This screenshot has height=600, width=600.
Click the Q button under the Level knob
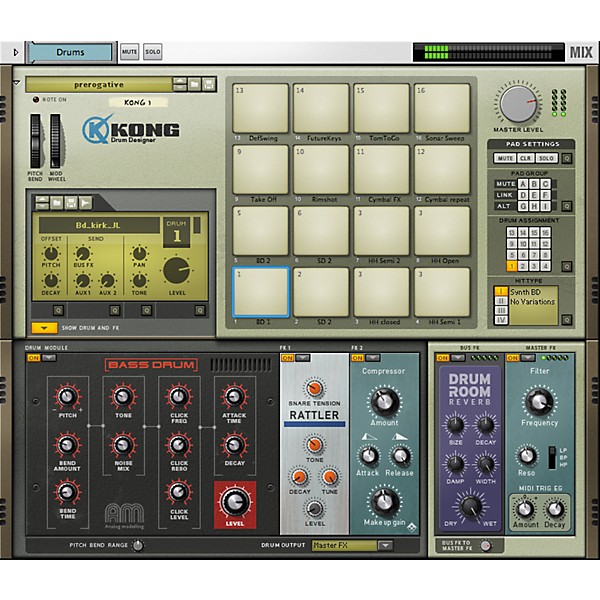coord(199,310)
